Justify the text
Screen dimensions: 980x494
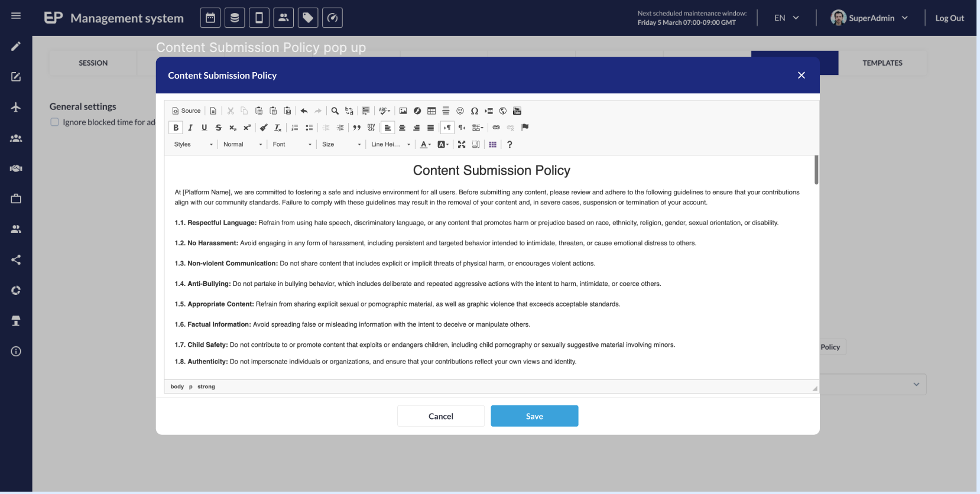(x=430, y=128)
